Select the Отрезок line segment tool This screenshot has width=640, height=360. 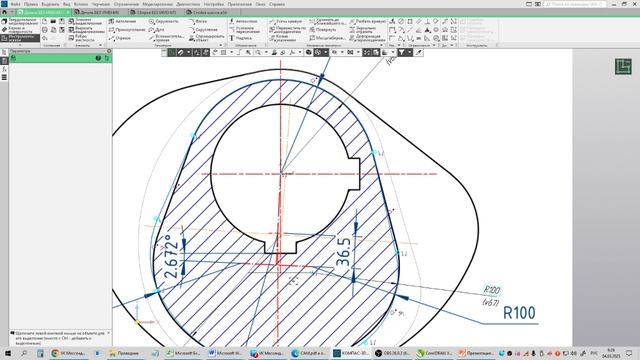(x=120, y=38)
